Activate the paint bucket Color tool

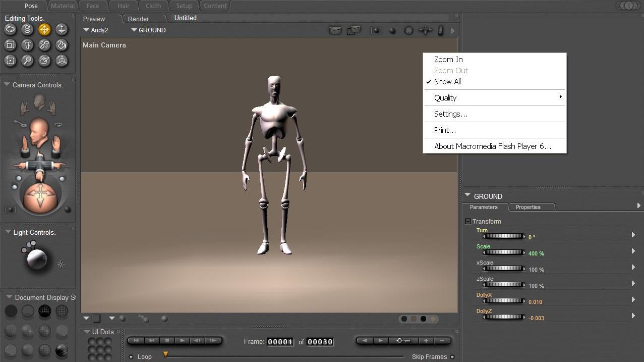pyautogui.click(x=62, y=45)
